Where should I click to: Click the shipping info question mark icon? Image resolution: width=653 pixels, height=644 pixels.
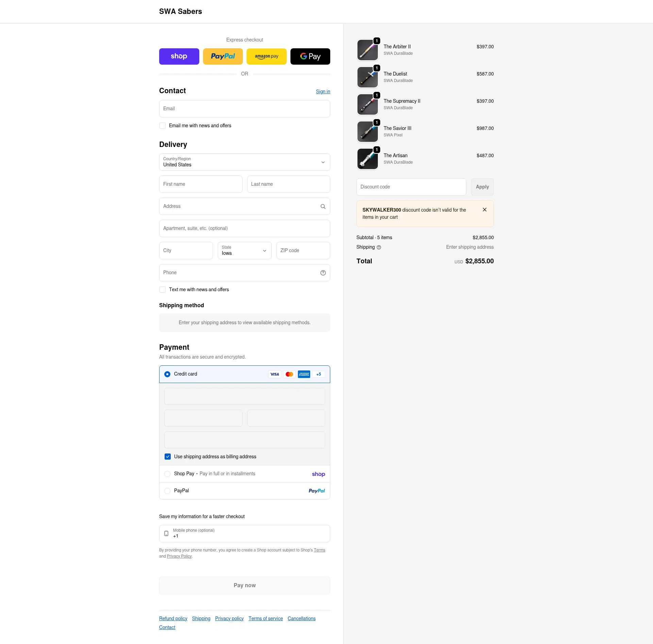click(379, 247)
